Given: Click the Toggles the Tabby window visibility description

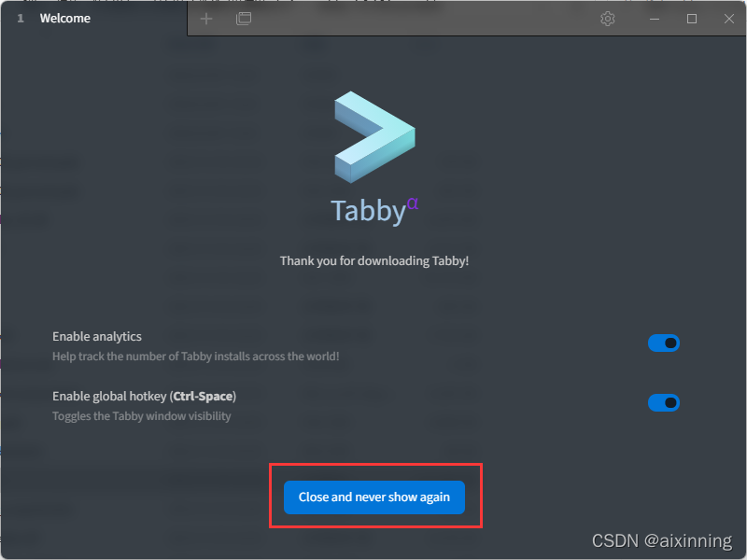Looking at the screenshot, I should [x=142, y=416].
